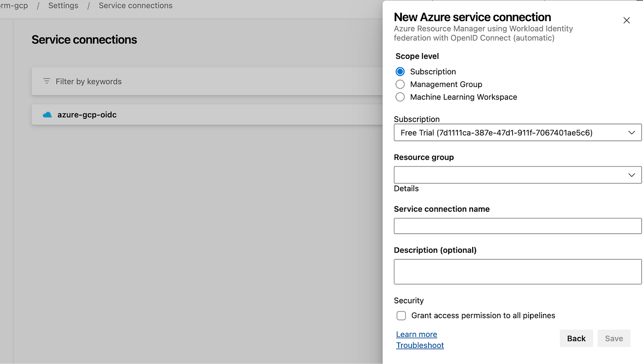
Task: Open the Learn more link
Action: coord(417,334)
